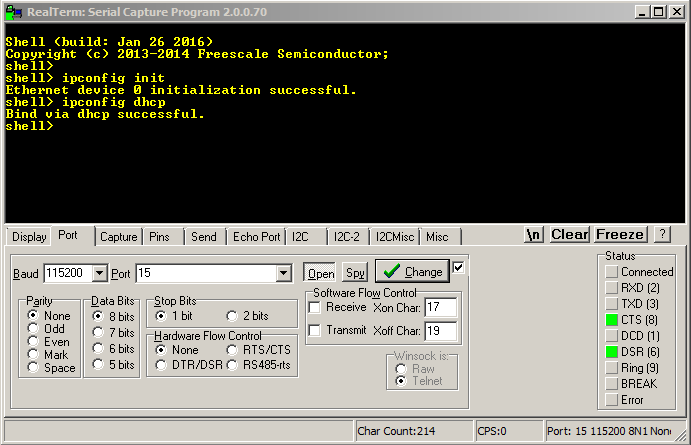Click the \n newline button

coord(534,234)
